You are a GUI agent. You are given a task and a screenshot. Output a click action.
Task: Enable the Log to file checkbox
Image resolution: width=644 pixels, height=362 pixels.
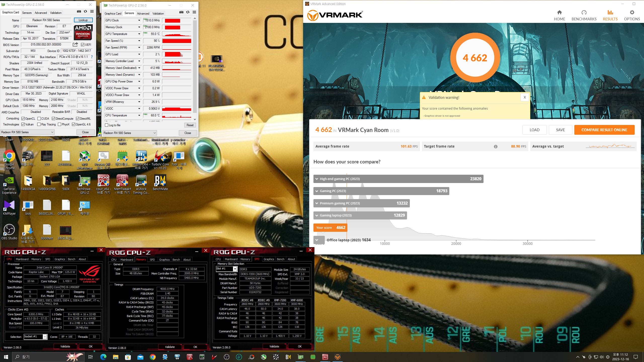(x=107, y=125)
